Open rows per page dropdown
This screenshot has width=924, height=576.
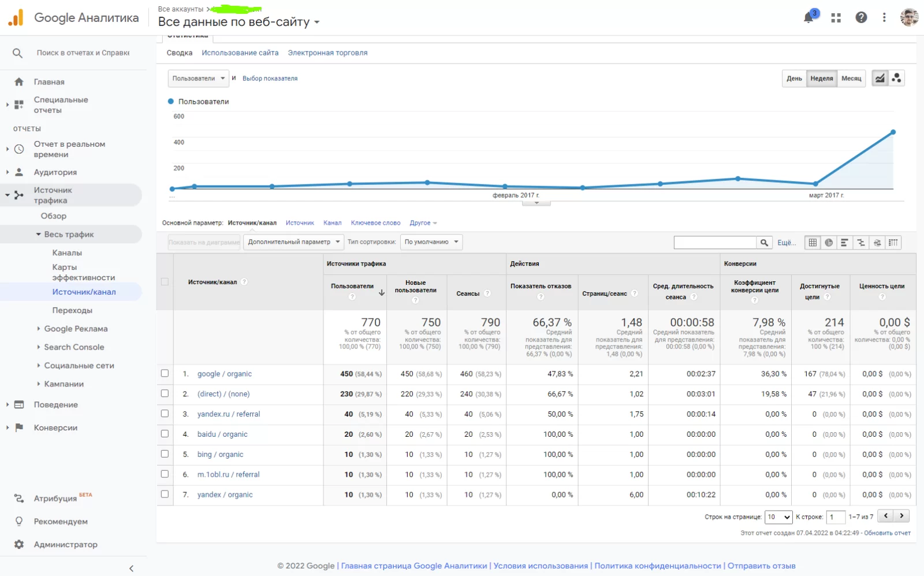click(x=778, y=517)
